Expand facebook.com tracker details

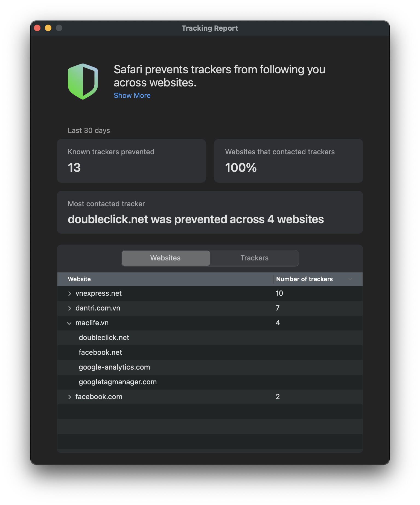(x=70, y=397)
